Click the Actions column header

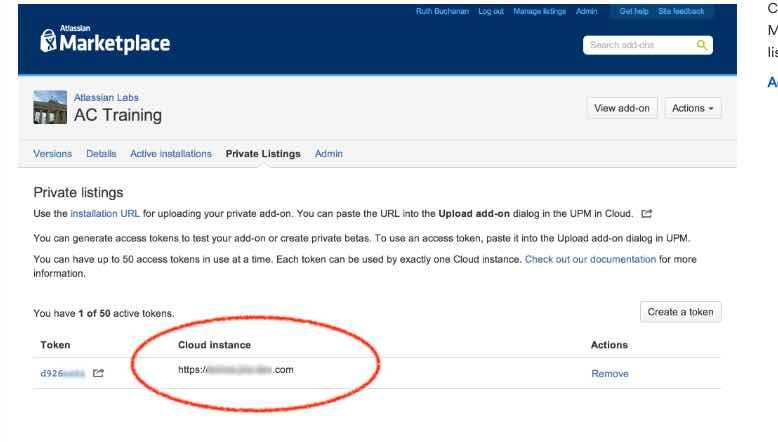coord(609,345)
